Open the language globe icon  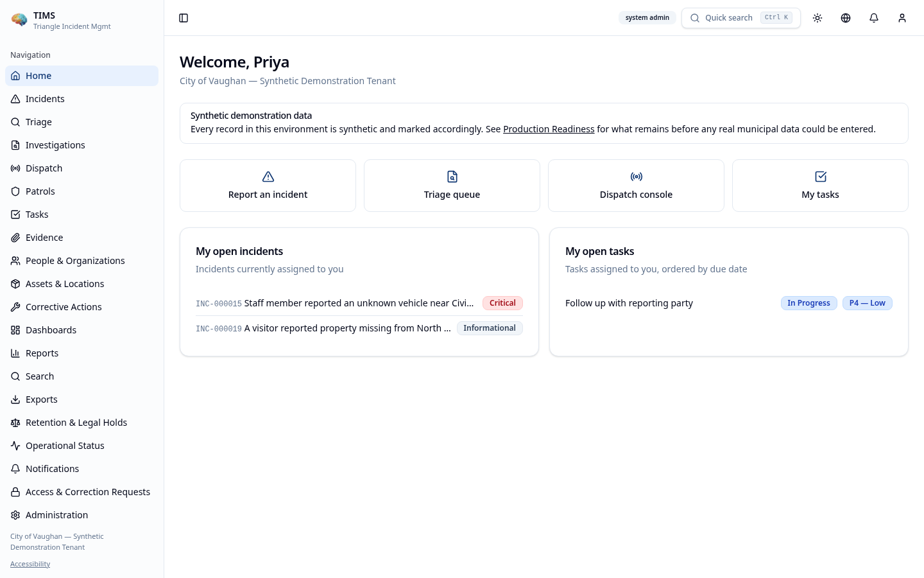846,18
